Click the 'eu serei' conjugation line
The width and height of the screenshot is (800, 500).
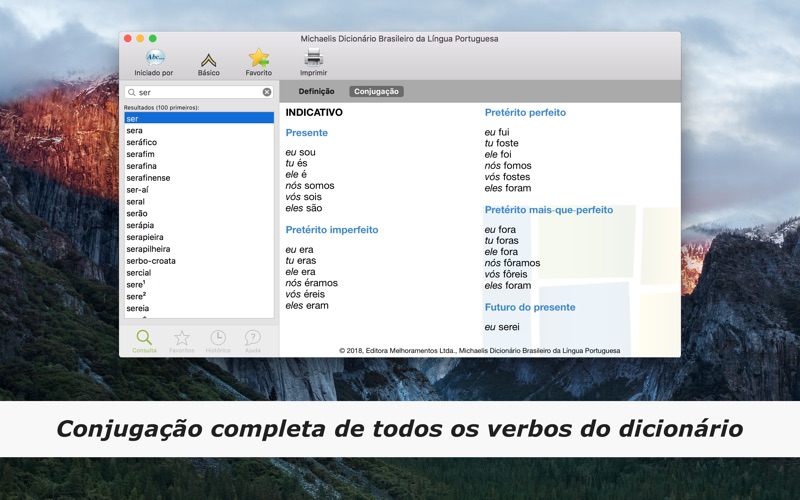[502, 327]
